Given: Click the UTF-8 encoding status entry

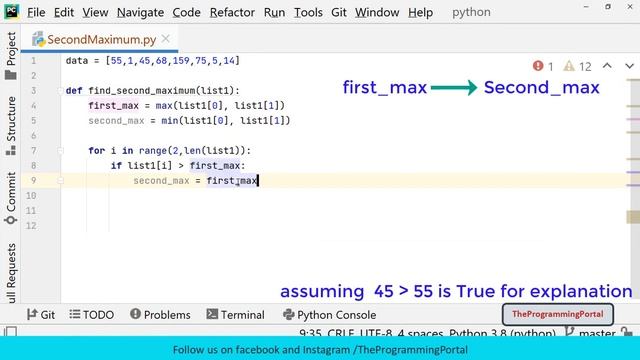Looking at the screenshot, I should point(376,332).
